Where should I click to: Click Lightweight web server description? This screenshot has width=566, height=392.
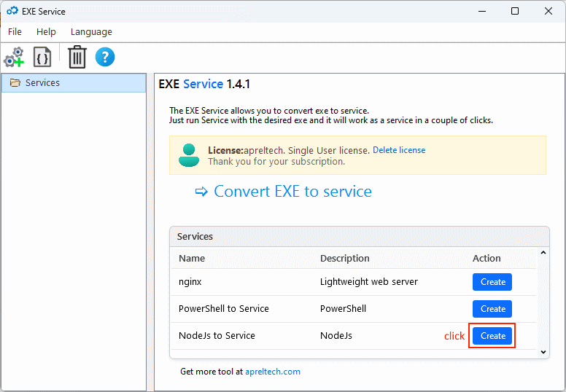click(x=369, y=282)
